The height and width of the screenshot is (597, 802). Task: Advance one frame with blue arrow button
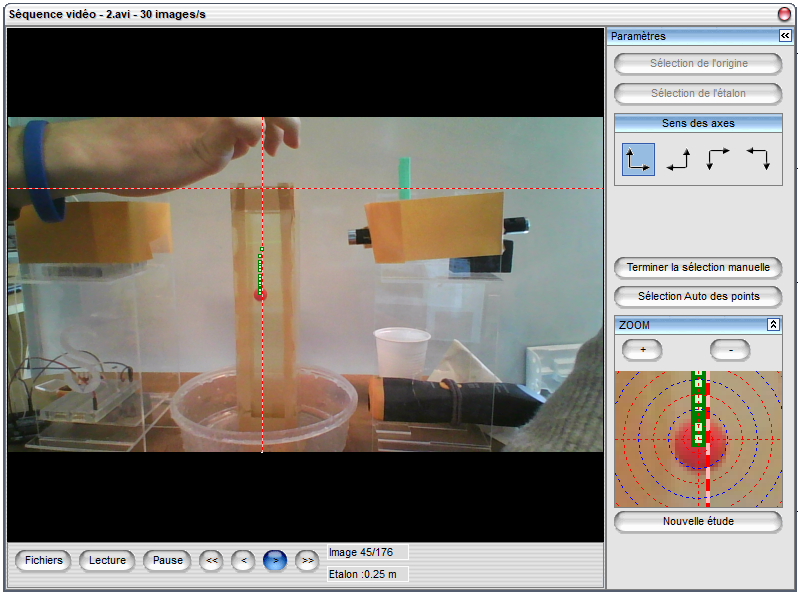pos(275,561)
